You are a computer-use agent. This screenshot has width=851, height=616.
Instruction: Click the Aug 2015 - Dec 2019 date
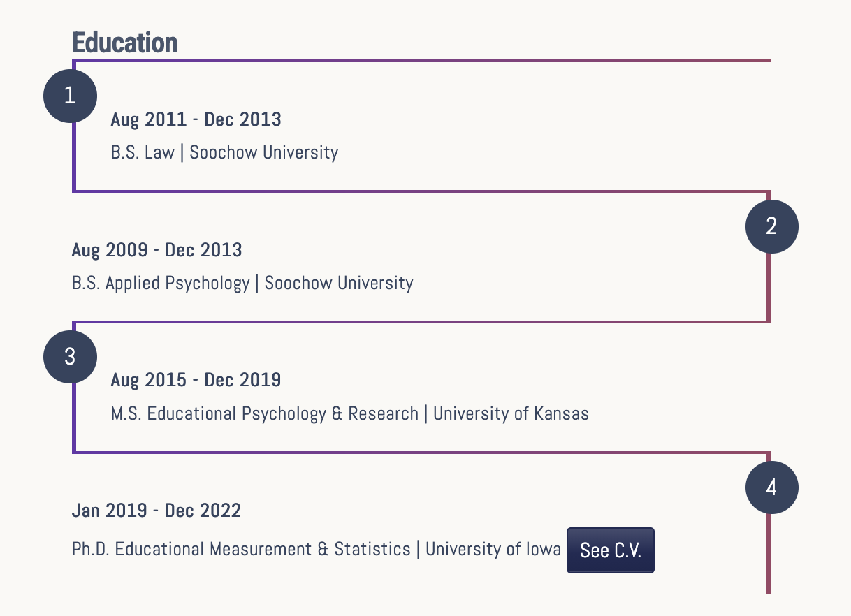[196, 380]
